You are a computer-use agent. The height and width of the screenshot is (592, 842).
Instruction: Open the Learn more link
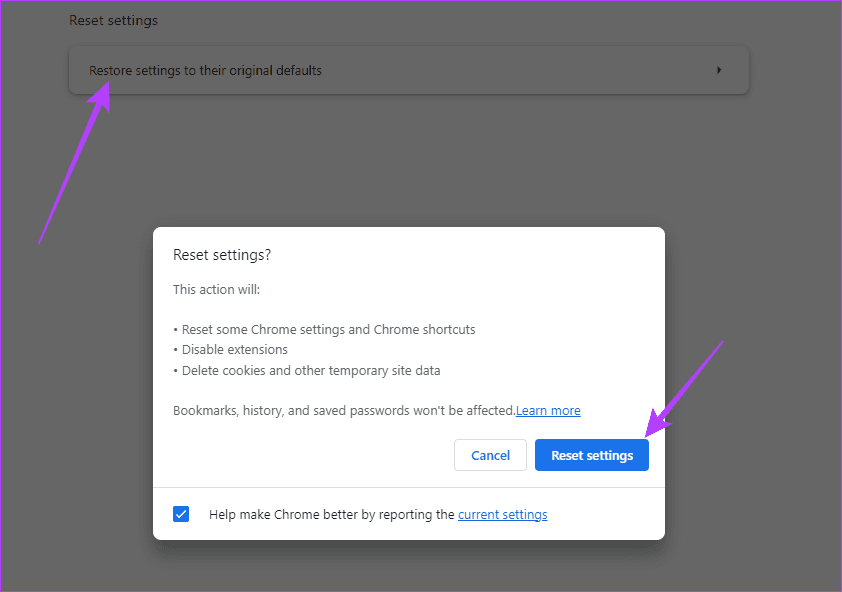pos(548,411)
